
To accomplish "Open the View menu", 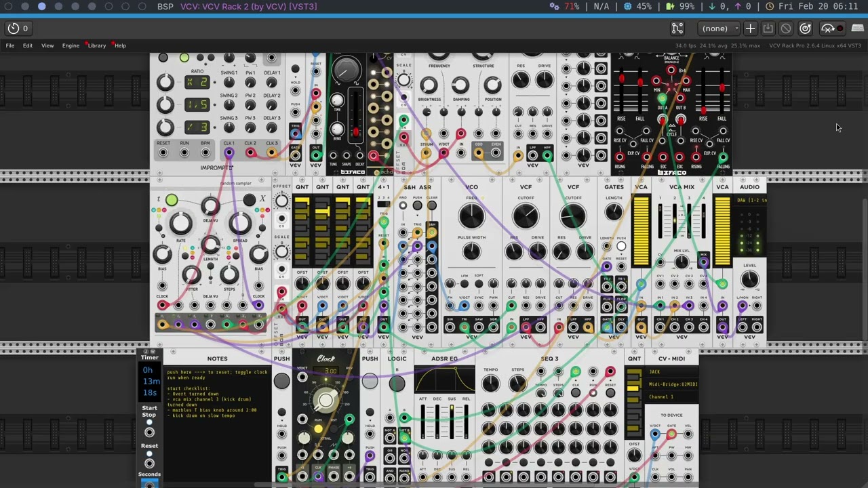I will [47, 45].
